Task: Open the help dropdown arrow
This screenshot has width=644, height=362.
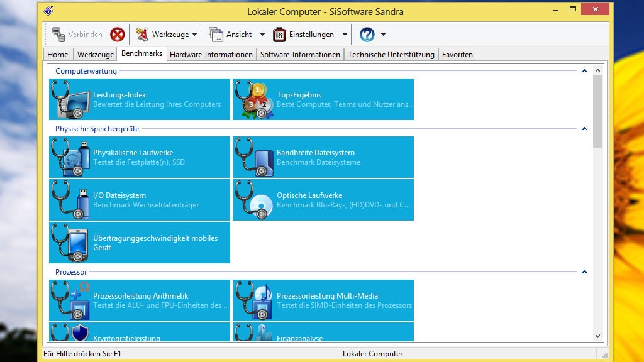Action: (383, 35)
